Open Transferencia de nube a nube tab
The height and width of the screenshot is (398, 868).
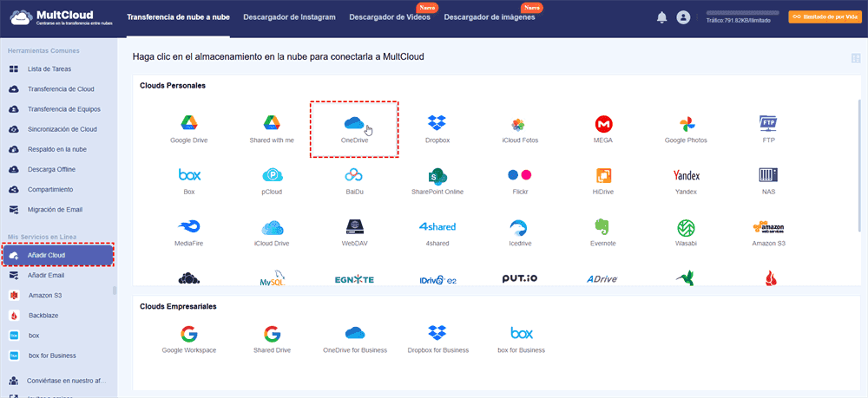[178, 17]
